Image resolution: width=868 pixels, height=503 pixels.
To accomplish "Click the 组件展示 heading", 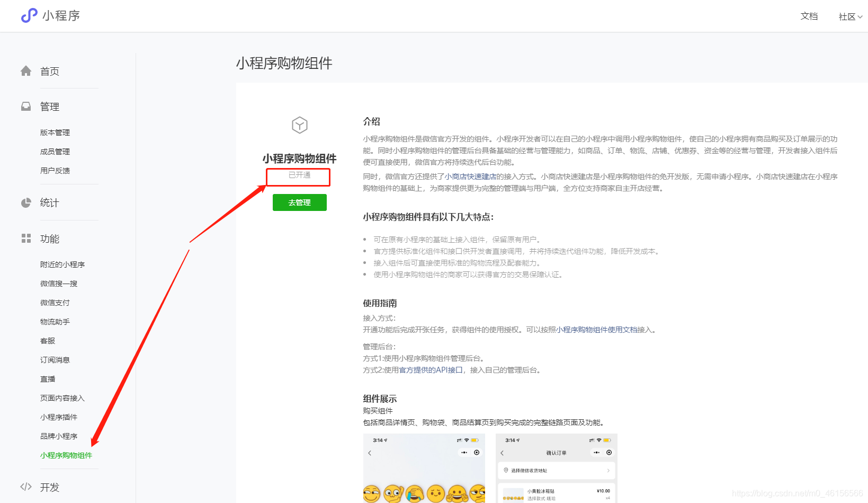I will click(x=380, y=399).
